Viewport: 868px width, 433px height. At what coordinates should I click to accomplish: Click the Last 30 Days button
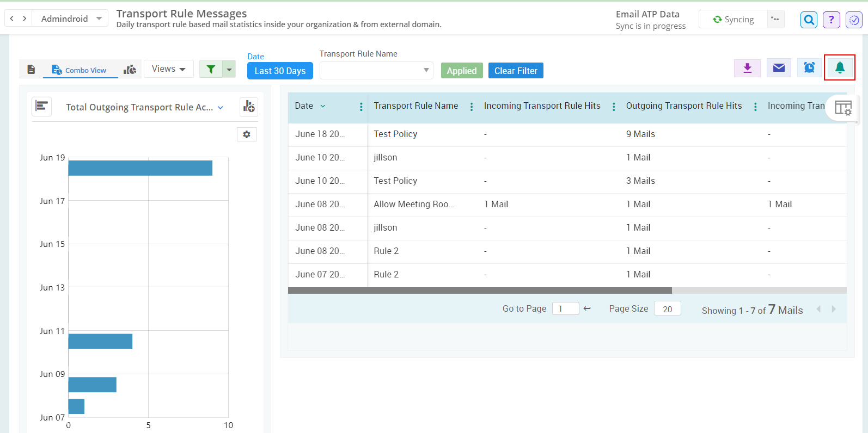(280, 71)
